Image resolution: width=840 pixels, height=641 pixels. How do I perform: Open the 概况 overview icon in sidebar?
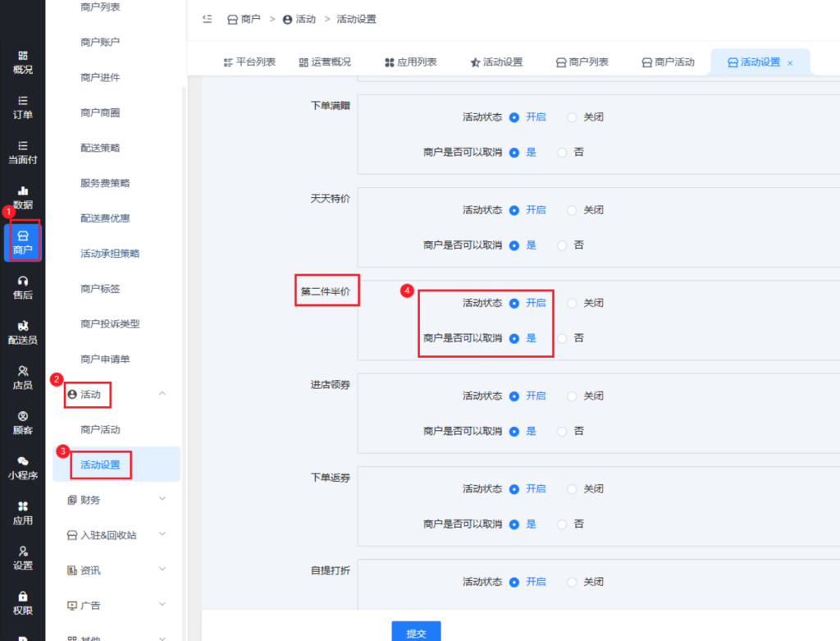(x=23, y=56)
